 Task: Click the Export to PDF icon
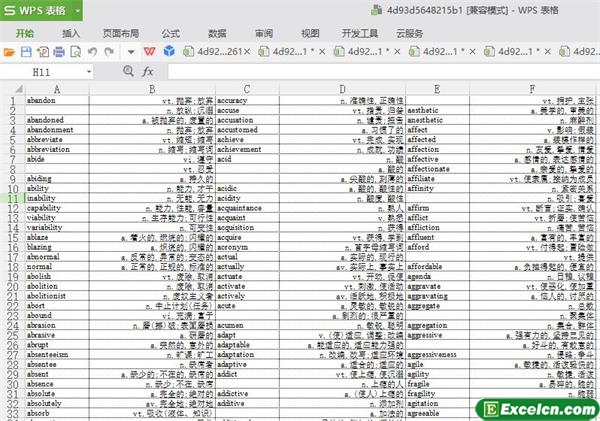(42, 52)
